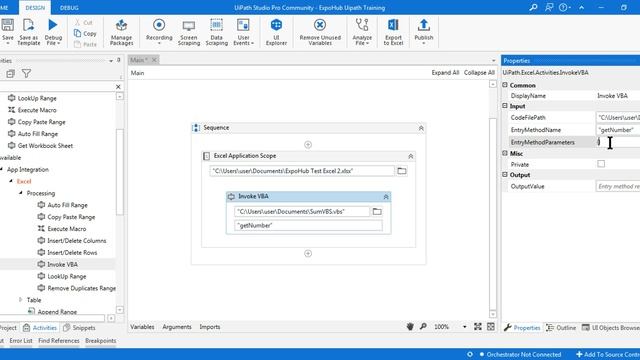Collapse the Excel Application Scope activity
640x360 pixels.
tap(411, 156)
